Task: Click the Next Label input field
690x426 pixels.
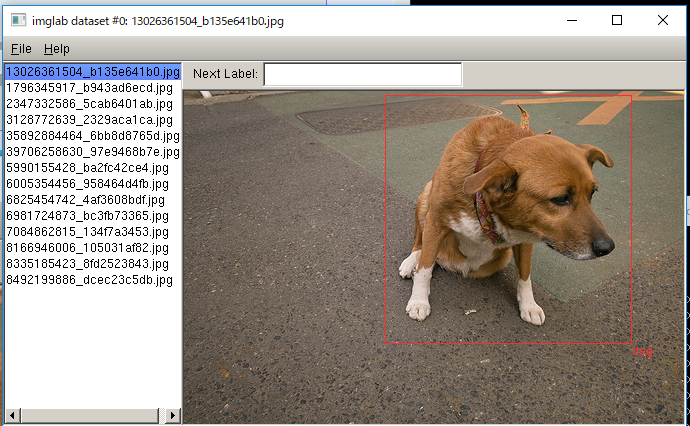Action: pyautogui.click(x=363, y=74)
